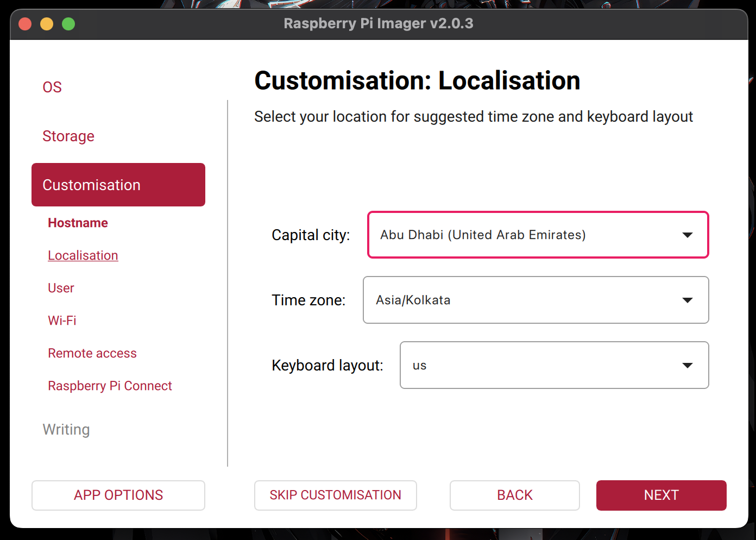Viewport: 756px width, 540px height.
Task: Minimize the Raspberry Pi Imager window
Action: click(47, 24)
